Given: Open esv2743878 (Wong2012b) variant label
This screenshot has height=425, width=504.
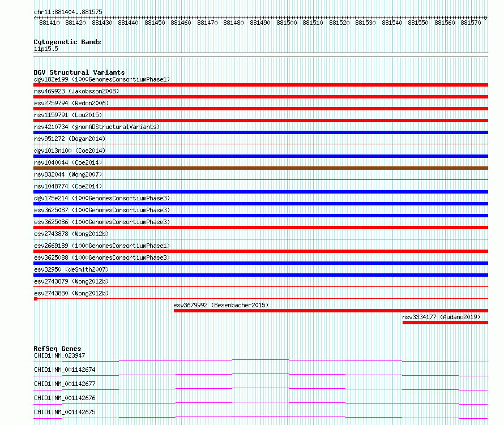Looking at the screenshot, I should point(71,234).
